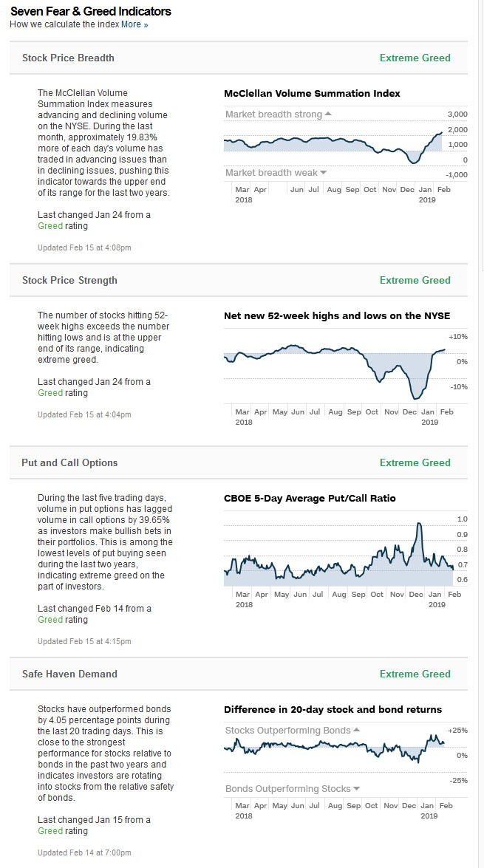The height and width of the screenshot is (868, 484).
Task: Click the Greed rating link under Put and Call Options
Action: pos(50,620)
